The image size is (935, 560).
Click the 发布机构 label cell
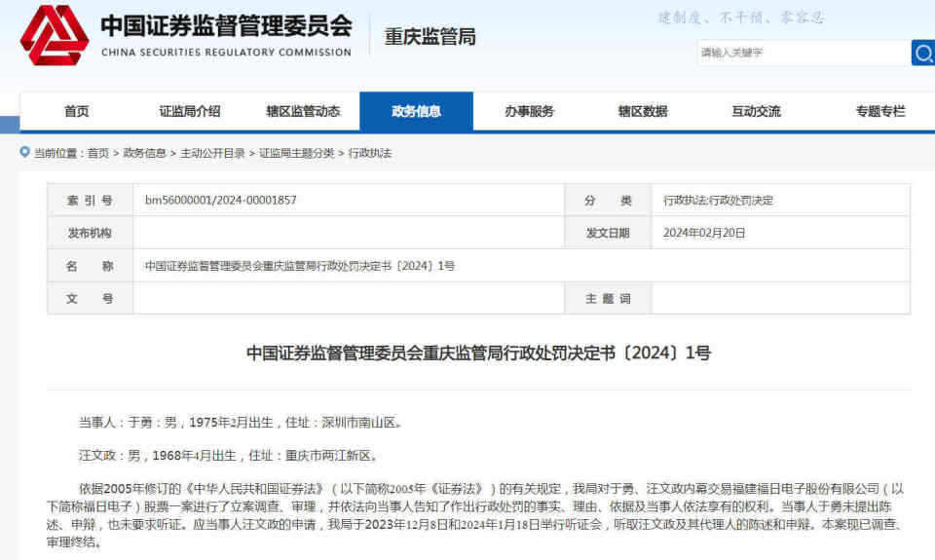tap(90, 233)
